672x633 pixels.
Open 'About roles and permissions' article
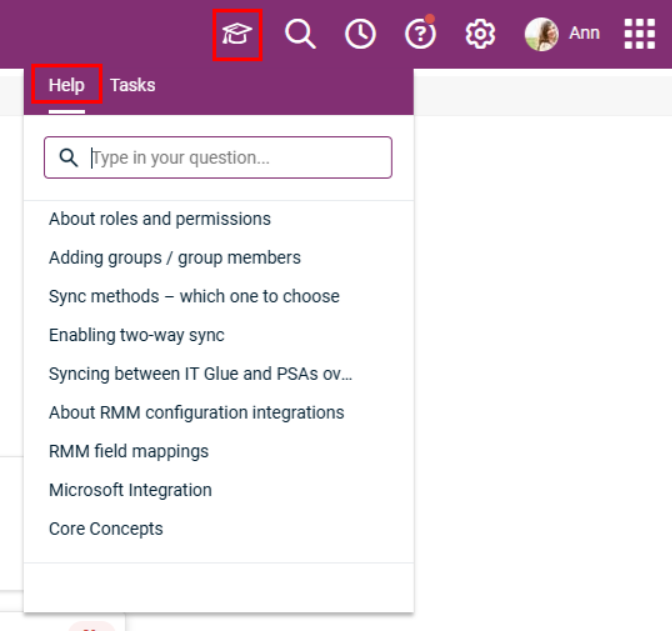pyautogui.click(x=160, y=219)
